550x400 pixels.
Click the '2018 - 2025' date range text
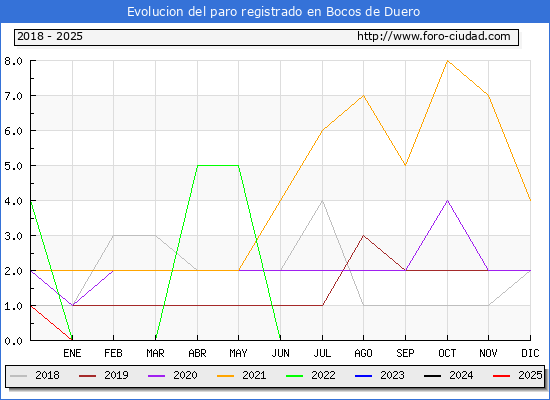[x=50, y=36]
